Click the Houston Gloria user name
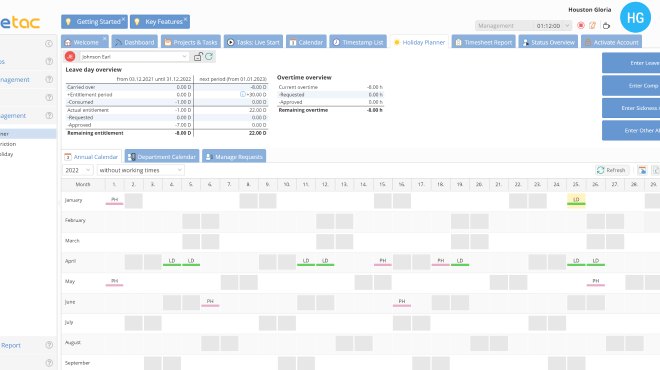The image size is (660, 370). click(x=589, y=10)
